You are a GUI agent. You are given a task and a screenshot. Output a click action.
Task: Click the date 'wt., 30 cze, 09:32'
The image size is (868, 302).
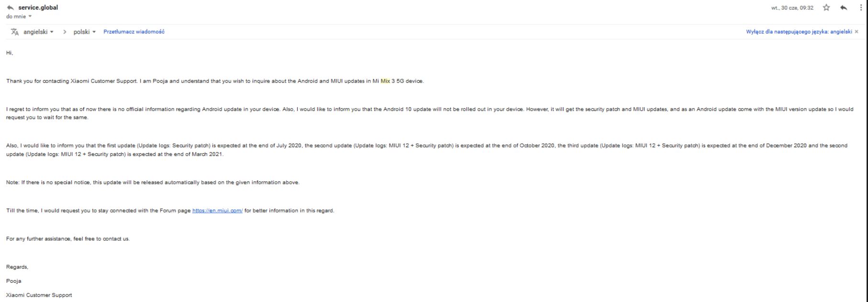pyautogui.click(x=792, y=8)
